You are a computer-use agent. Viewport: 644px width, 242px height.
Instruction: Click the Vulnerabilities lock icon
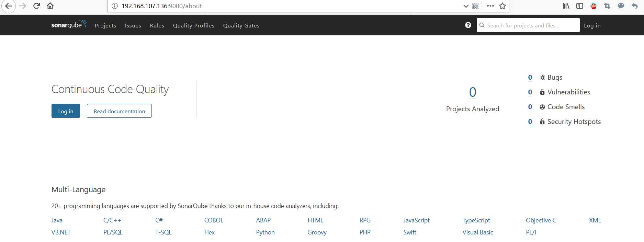(x=542, y=92)
